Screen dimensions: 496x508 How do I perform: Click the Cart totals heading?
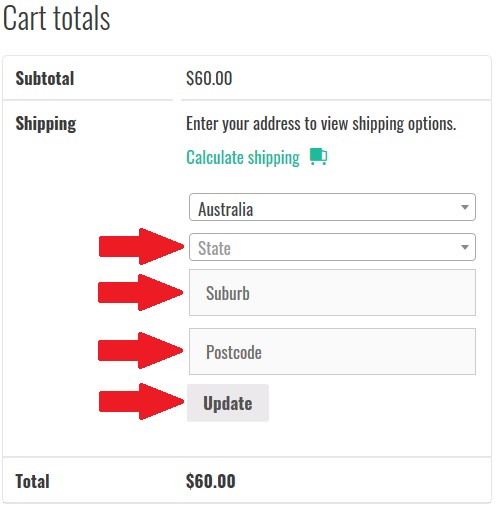56,18
